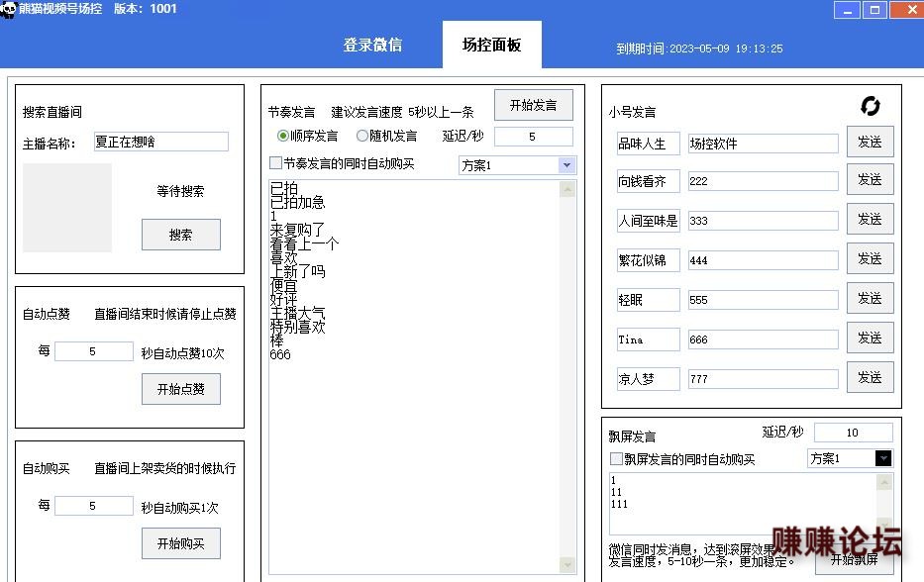Click the message field containing 666 in 小号发言

(x=764, y=339)
